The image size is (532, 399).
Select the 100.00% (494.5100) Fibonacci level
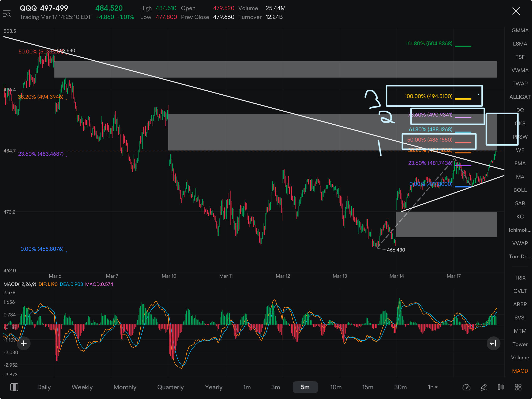(x=429, y=96)
